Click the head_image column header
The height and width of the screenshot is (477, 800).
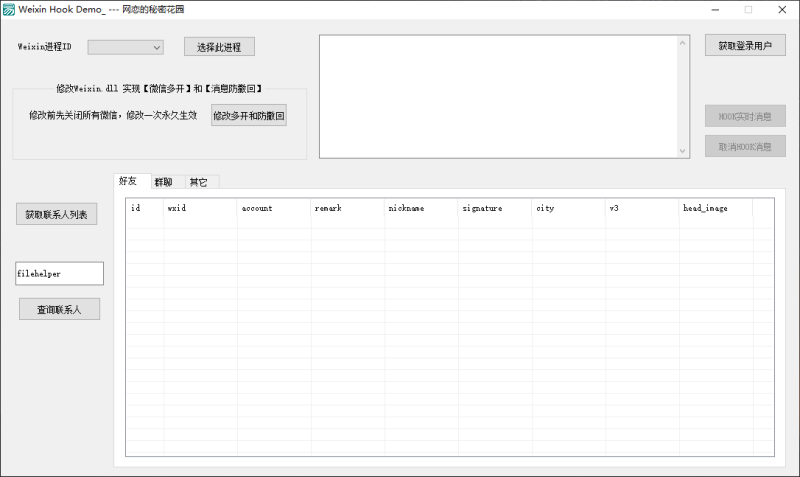pos(716,208)
